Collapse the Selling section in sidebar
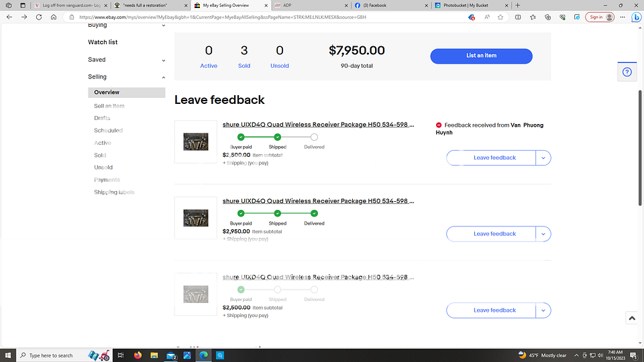 [x=164, y=77]
